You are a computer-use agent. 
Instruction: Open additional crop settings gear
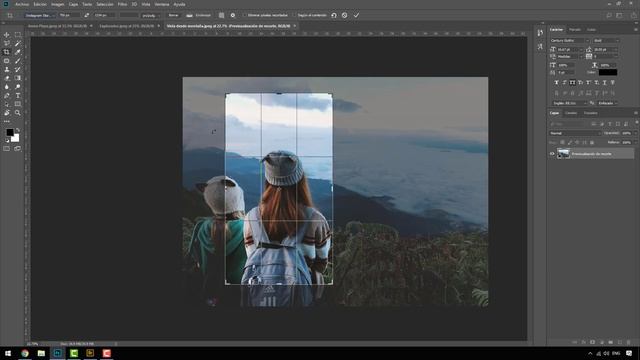233,15
